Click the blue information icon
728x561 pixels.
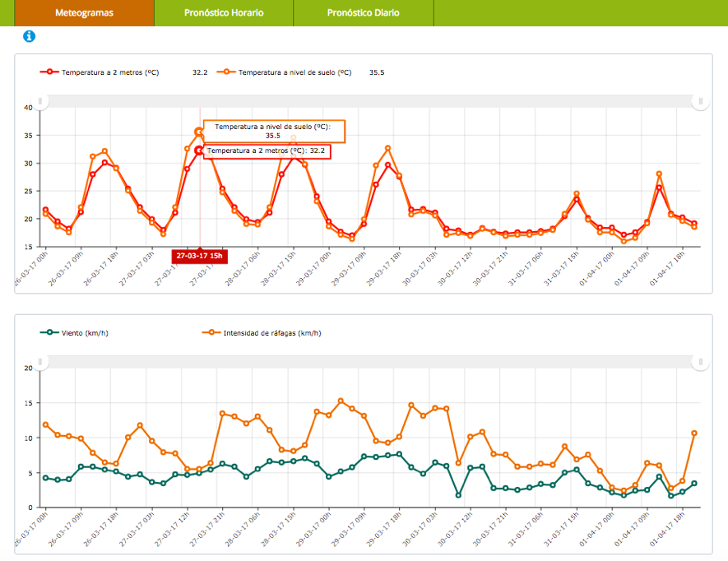tap(30, 36)
